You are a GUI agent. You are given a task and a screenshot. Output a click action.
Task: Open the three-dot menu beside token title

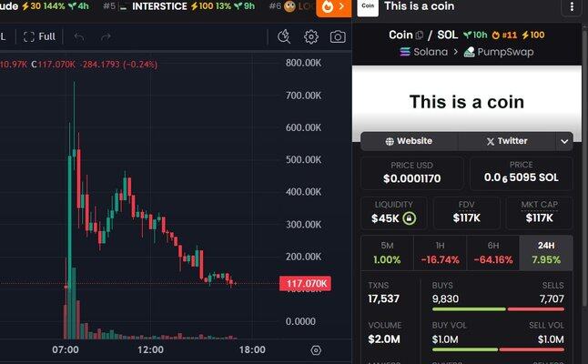coord(571,7)
